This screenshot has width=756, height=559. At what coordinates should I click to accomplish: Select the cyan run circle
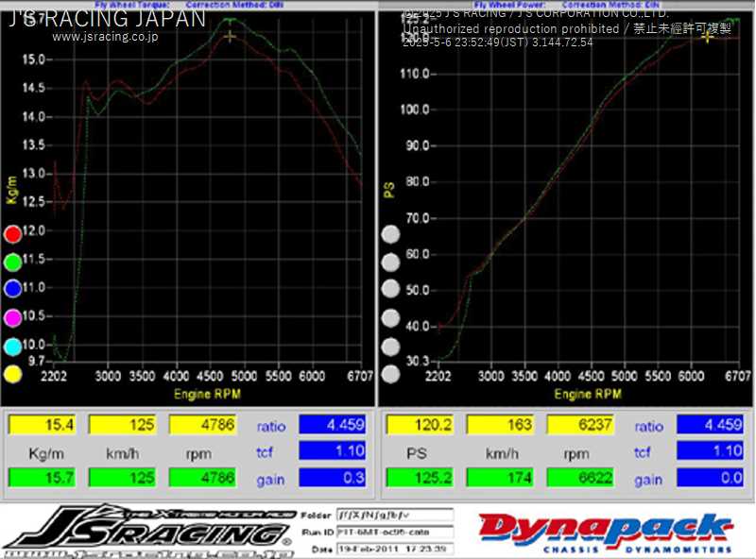point(13,347)
